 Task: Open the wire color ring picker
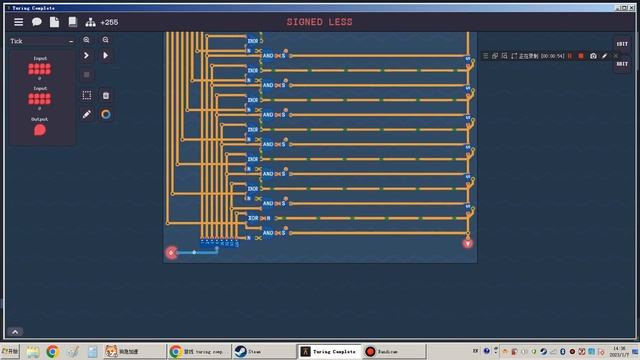(x=106, y=114)
